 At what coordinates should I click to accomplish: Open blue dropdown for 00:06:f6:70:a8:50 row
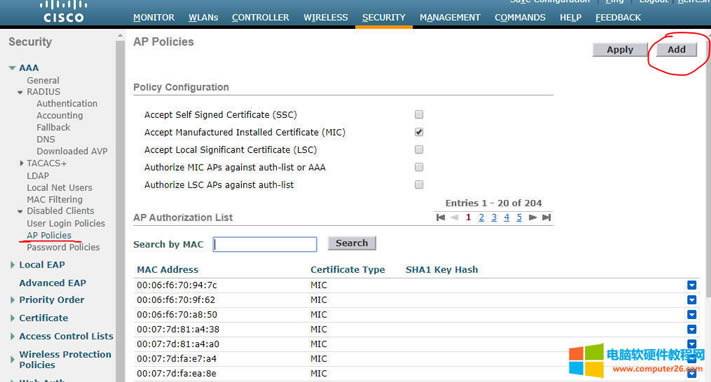point(692,314)
